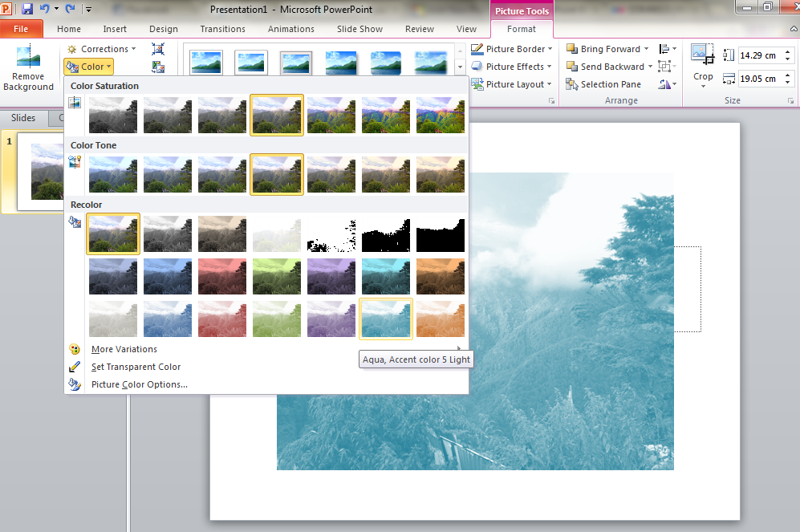This screenshot has width=800, height=532.
Task: Switch to the Home tab
Action: click(x=69, y=29)
